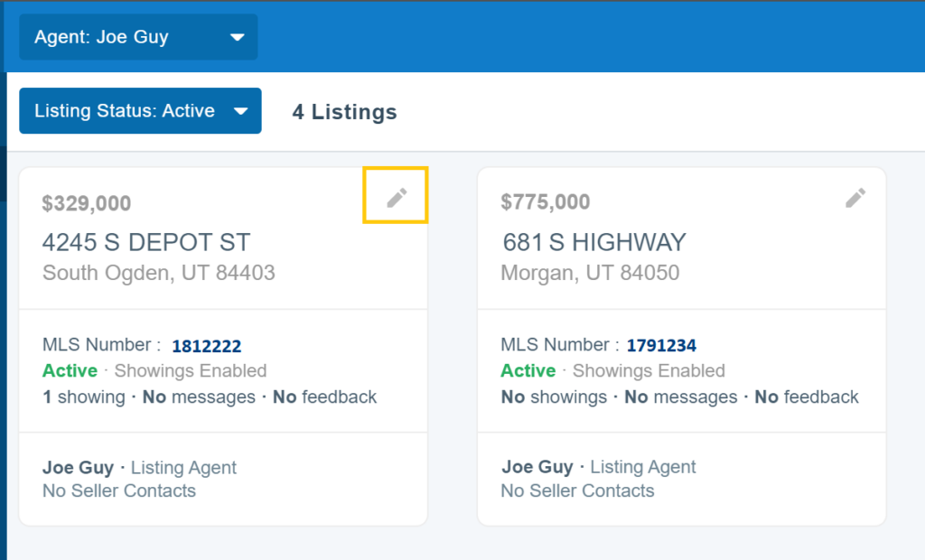Click the arrow beside Listing Status: Active
Image resolution: width=925 pixels, height=560 pixels.
tap(240, 112)
